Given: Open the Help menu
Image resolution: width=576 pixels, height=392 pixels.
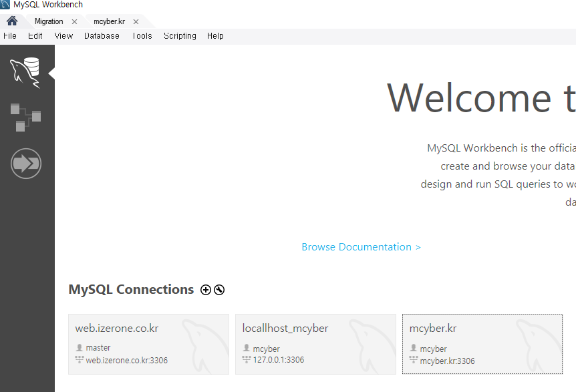Looking at the screenshot, I should 215,35.
